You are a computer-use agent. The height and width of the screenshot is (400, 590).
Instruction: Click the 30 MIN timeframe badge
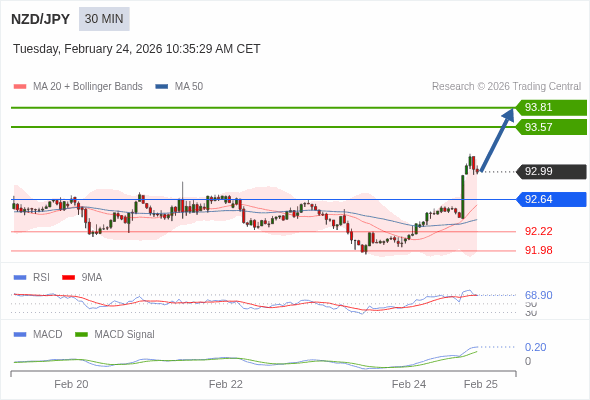(104, 19)
